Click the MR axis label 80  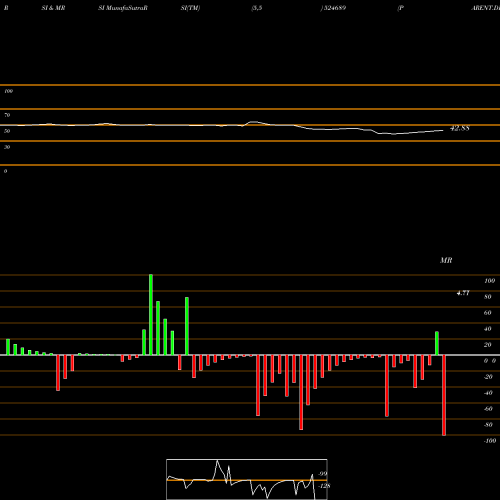pos(488,297)
